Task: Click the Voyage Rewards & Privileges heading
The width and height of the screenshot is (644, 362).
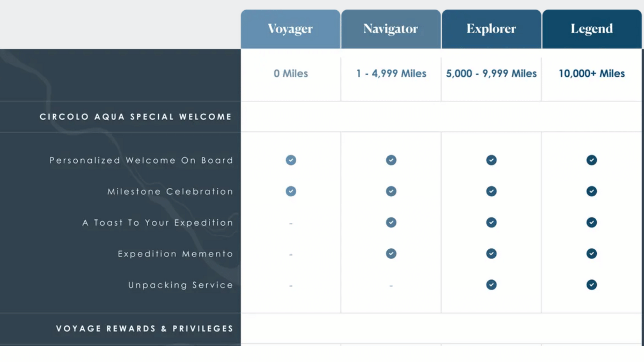Action: click(x=144, y=328)
